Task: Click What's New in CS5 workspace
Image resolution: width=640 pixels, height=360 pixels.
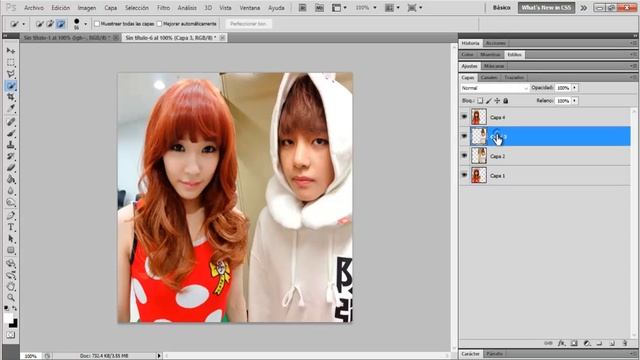Action: click(x=546, y=8)
